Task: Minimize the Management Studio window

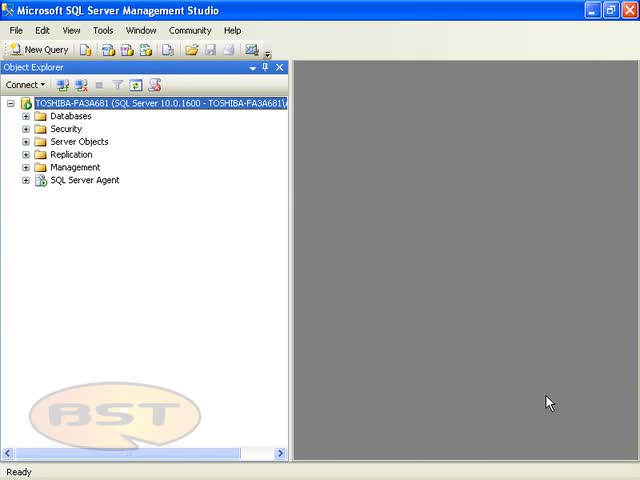Action: pyautogui.click(x=593, y=11)
